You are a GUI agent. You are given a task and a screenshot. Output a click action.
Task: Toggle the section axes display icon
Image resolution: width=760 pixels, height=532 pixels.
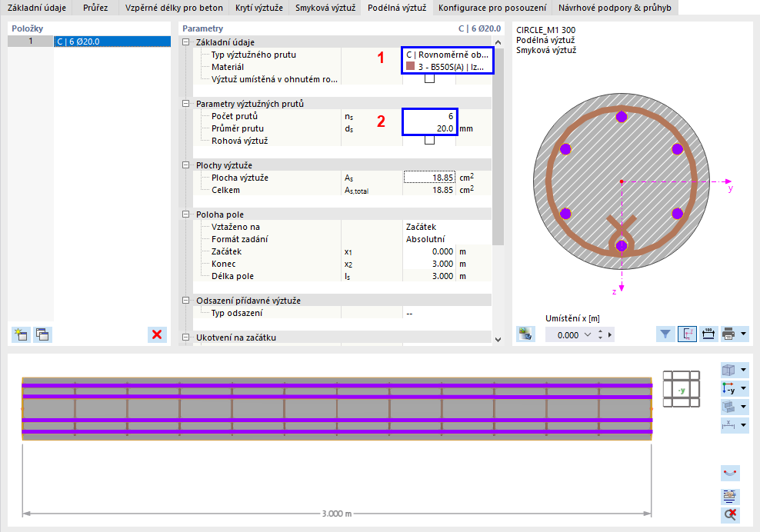687,334
